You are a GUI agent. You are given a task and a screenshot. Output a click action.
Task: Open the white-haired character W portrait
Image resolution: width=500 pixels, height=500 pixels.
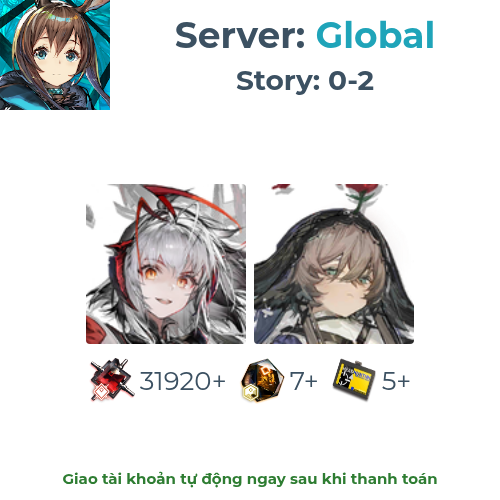tap(166, 264)
